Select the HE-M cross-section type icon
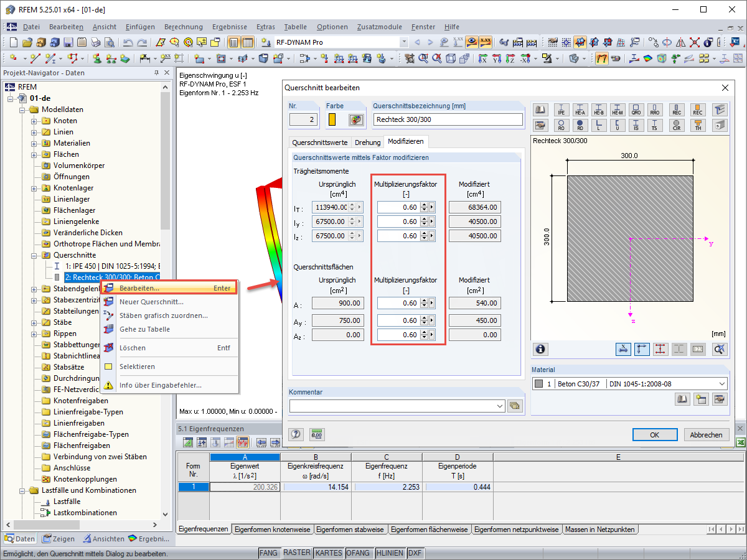The height and width of the screenshot is (560, 747). (618, 110)
